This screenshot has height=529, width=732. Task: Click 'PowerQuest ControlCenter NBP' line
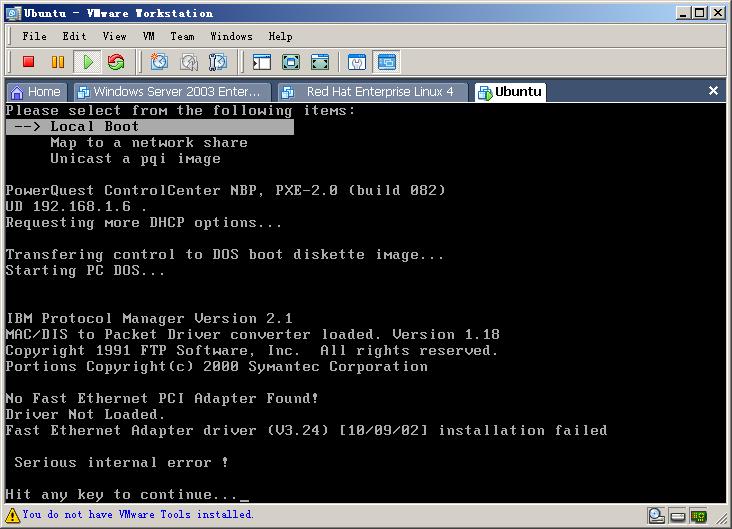coord(226,190)
